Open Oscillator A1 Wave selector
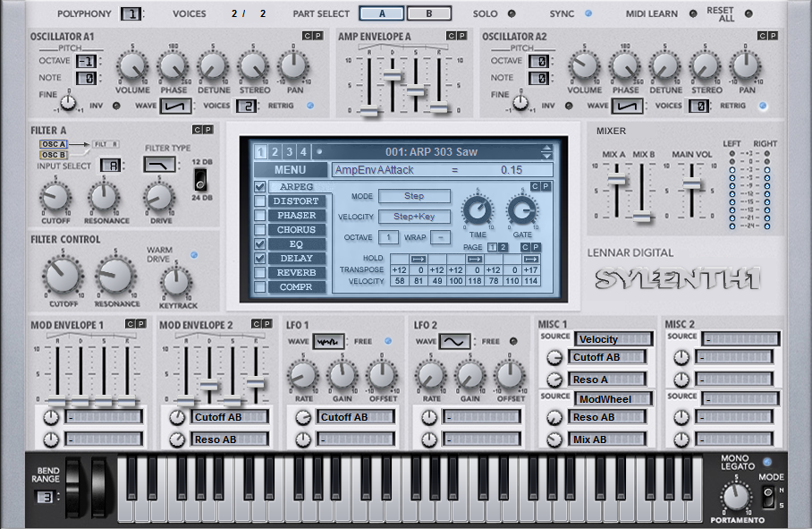The width and height of the screenshot is (812, 529). coord(175,106)
